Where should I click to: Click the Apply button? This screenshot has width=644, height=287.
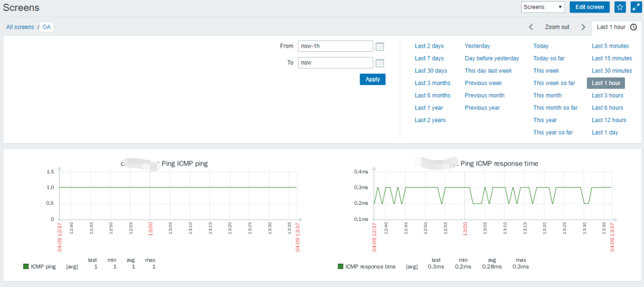pos(373,79)
